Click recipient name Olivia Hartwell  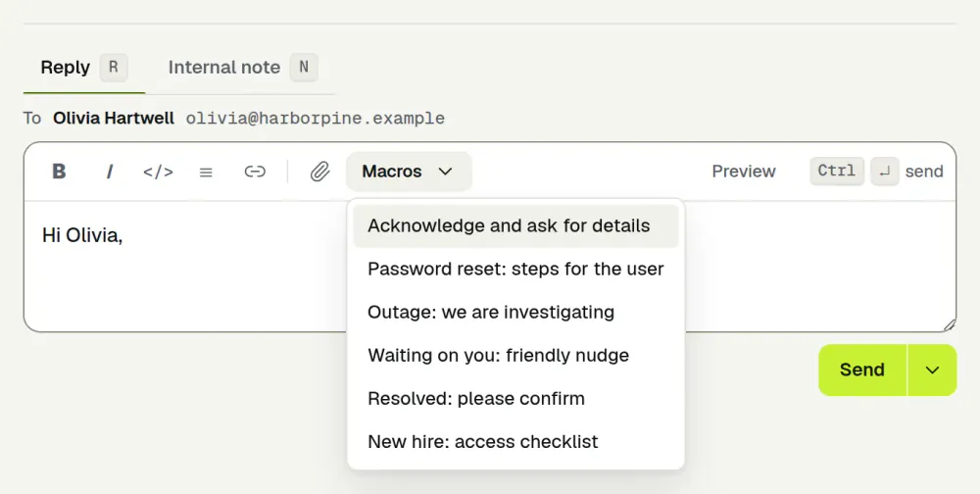coord(114,119)
